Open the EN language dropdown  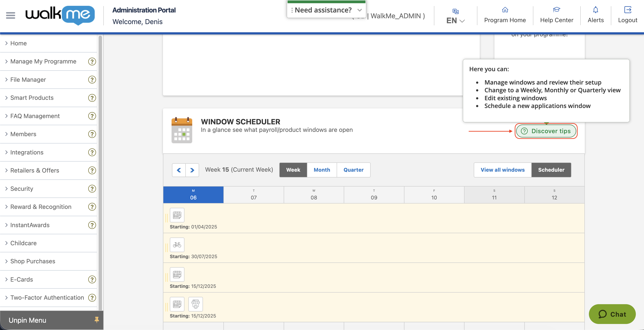(x=455, y=20)
